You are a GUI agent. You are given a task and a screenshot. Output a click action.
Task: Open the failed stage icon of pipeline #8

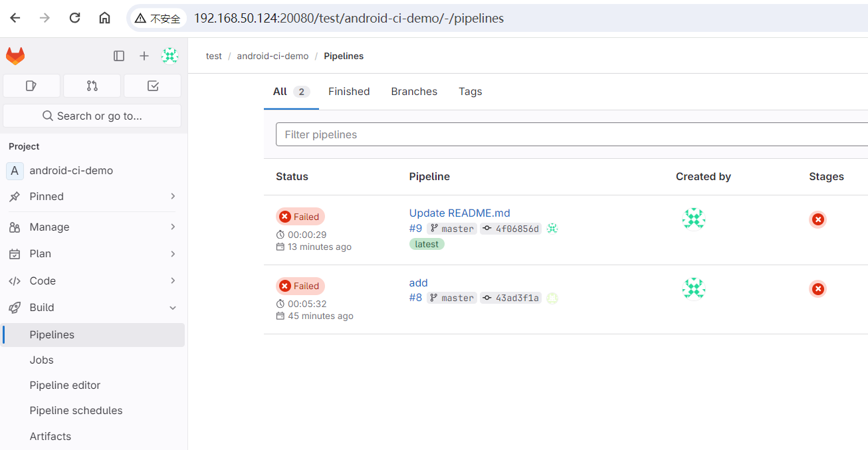pos(817,288)
